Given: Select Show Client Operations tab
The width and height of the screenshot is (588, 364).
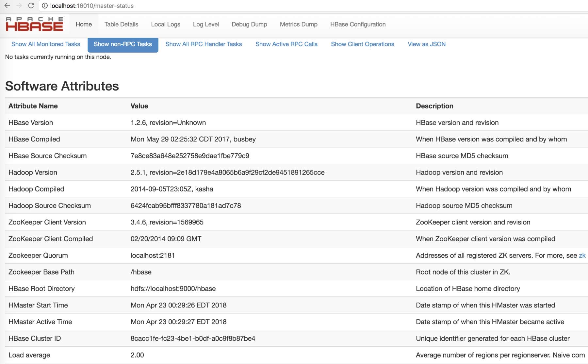Looking at the screenshot, I should [x=363, y=44].
